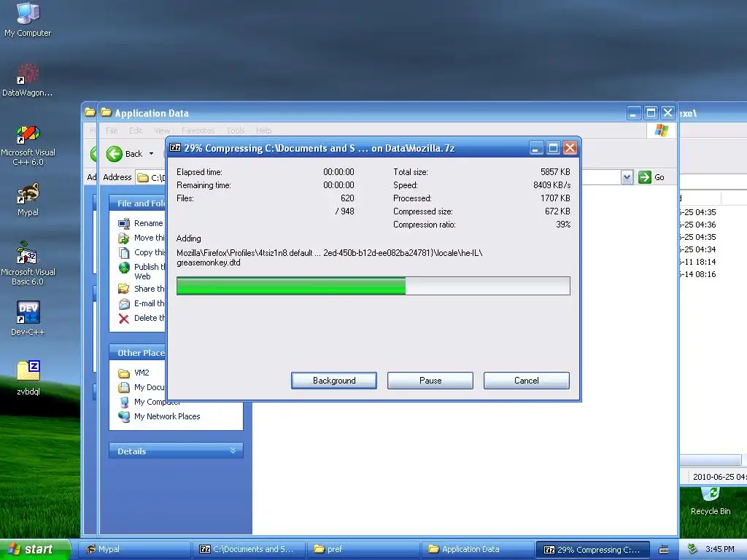Click the 08:16 date entry in background list
747x560 pixels.
[697, 274]
